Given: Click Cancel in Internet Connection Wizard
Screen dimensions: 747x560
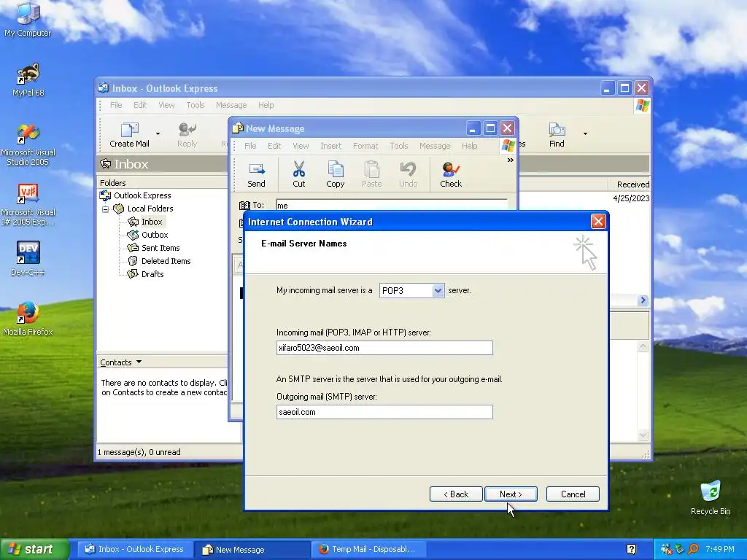Looking at the screenshot, I should (573, 494).
